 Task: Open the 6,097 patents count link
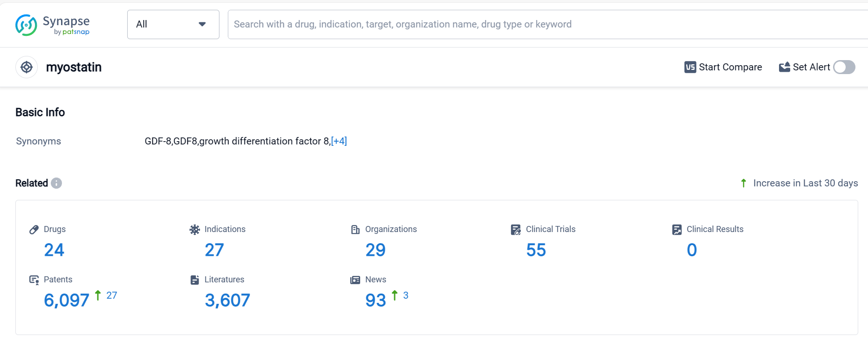click(x=67, y=301)
